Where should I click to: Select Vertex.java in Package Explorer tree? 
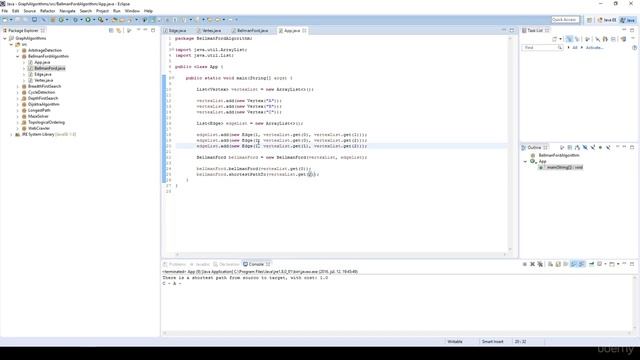[43, 80]
